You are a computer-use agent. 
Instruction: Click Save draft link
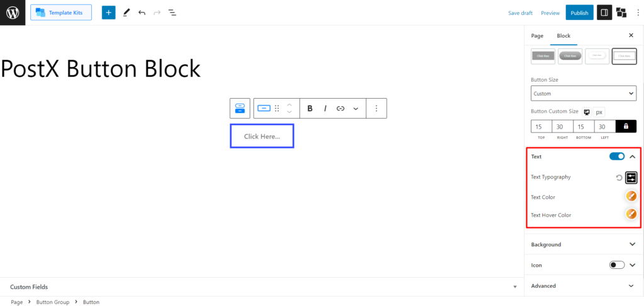pos(520,13)
